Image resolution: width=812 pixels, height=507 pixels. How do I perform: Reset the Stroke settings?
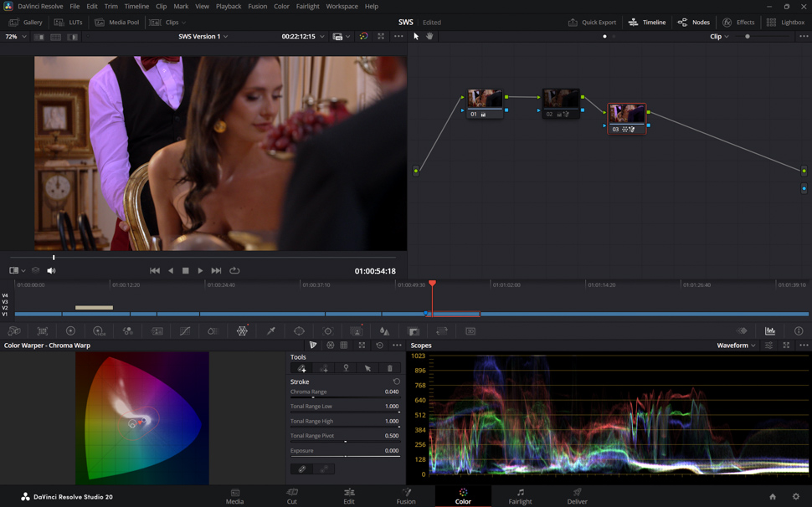coord(396,382)
